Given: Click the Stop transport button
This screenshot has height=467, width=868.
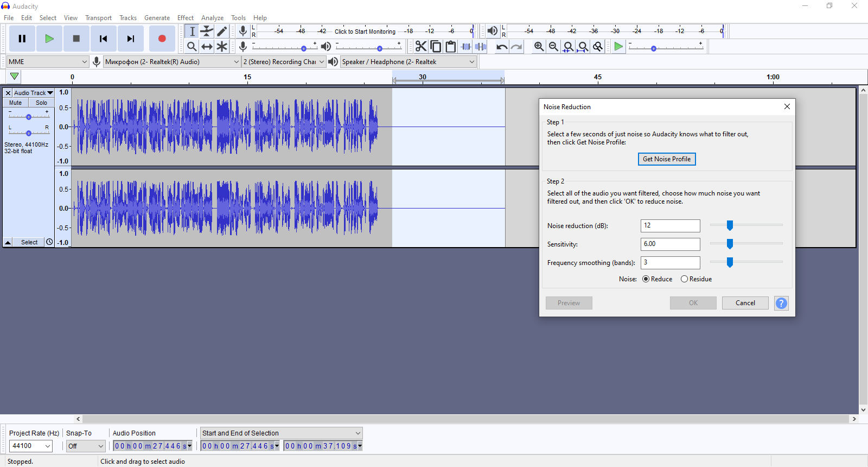Looking at the screenshot, I should point(76,39).
